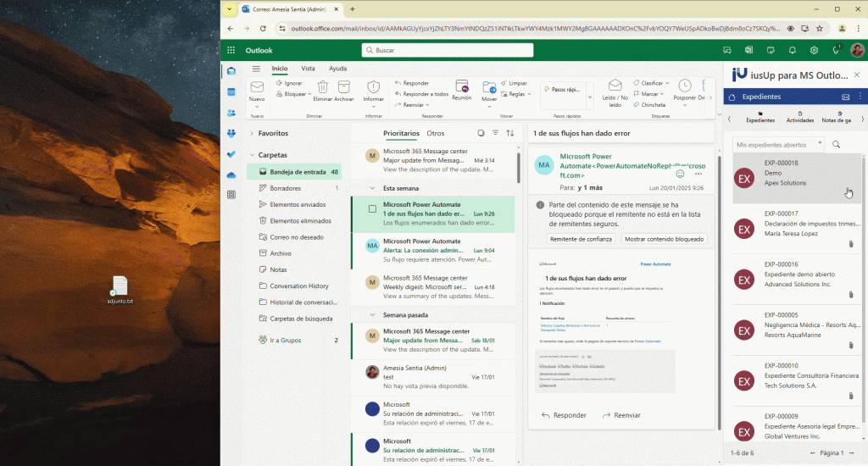The image size is (868, 466).
Task: Click the Leído / No leído envelope icon
Action: (x=615, y=86)
